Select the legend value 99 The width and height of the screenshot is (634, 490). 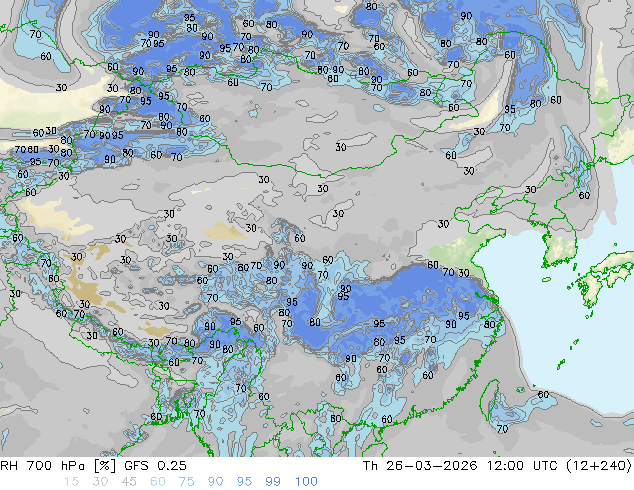tap(273, 482)
